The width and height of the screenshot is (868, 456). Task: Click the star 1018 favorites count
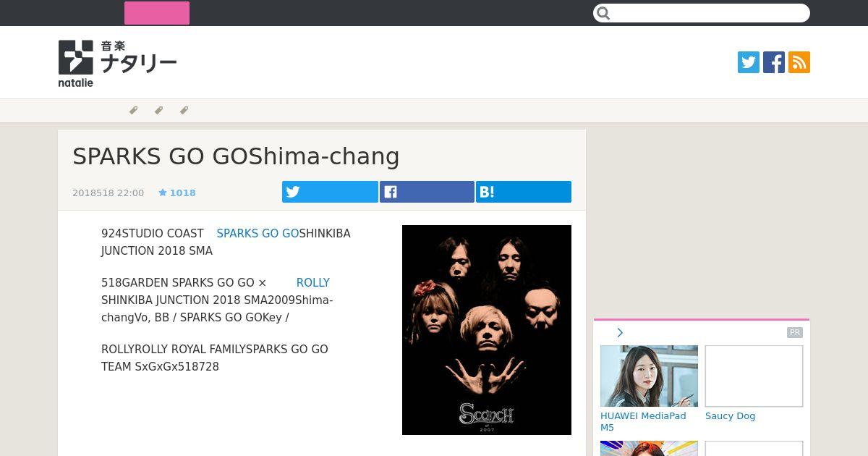point(177,193)
